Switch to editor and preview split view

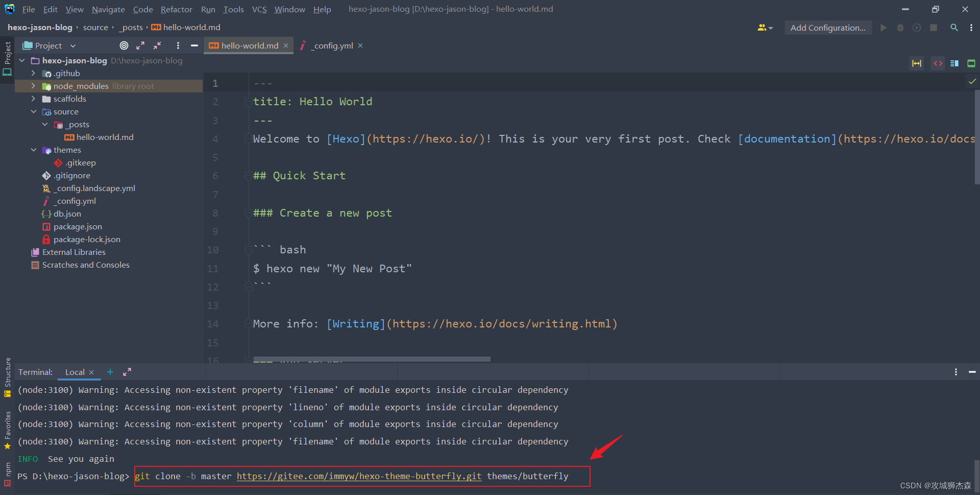[x=954, y=63]
